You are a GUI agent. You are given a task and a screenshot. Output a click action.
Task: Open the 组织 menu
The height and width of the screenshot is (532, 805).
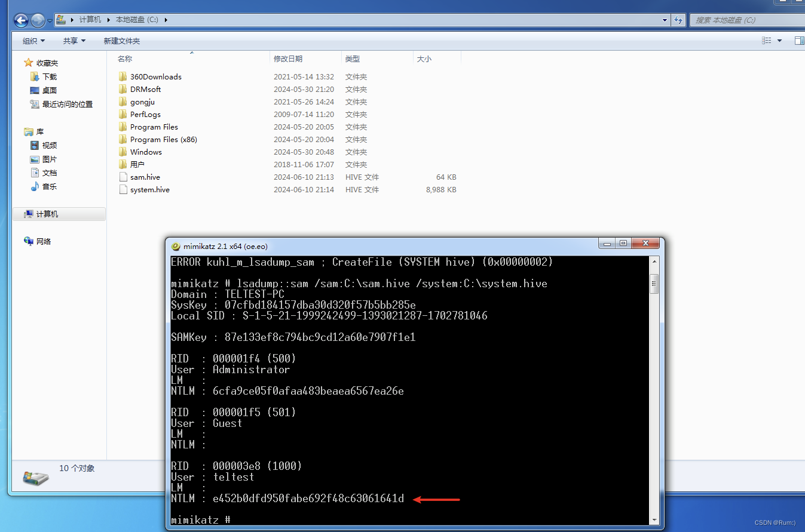[34, 41]
